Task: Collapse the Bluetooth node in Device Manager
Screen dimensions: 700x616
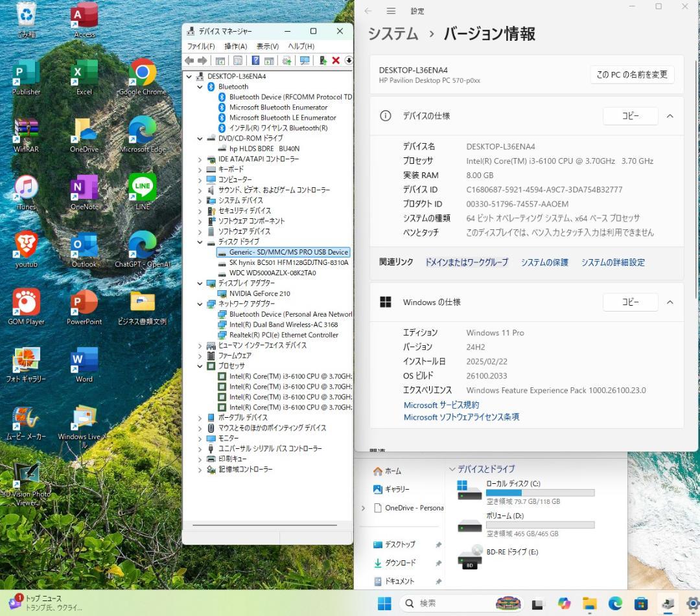Action: (200, 86)
